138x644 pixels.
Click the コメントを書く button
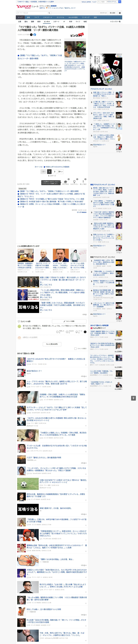(69, 321)
